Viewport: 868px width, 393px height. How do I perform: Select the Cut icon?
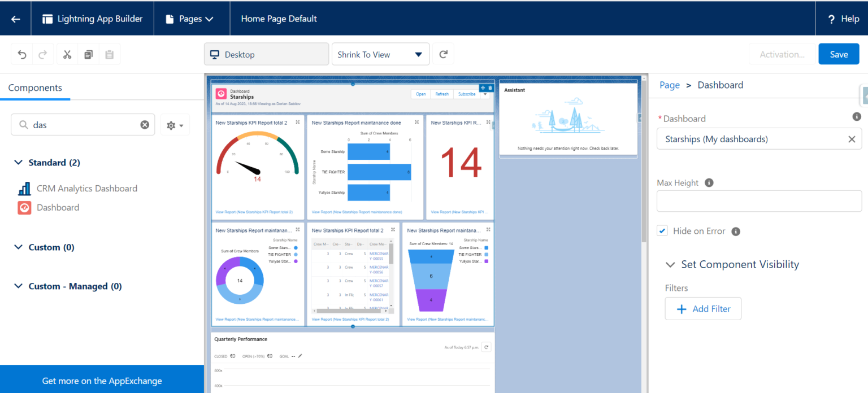[x=67, y=54]
